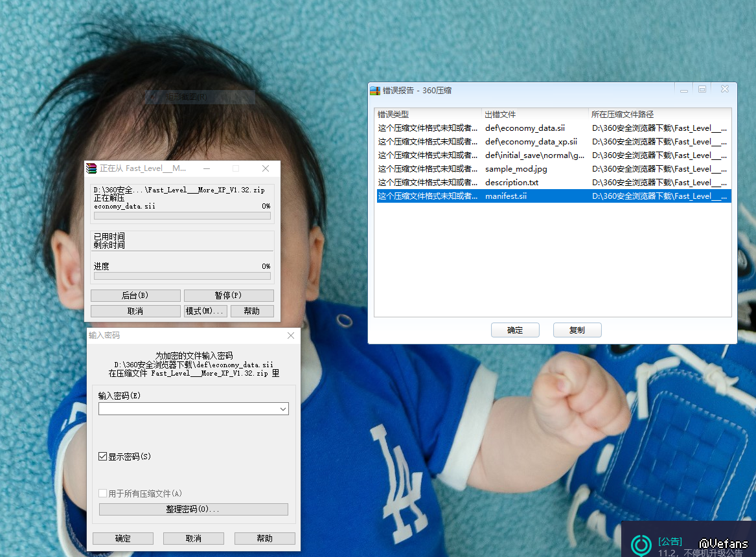756x557 pixels.
Task: Open the password history dropdown arrow
Action: (283, 409)
